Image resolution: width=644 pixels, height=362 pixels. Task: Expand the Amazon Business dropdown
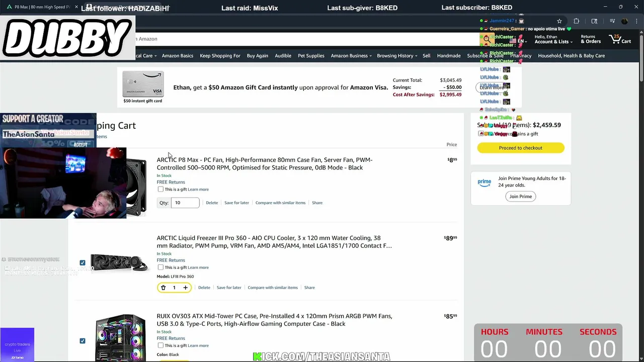pyautogui.click(x=351, y=56)
